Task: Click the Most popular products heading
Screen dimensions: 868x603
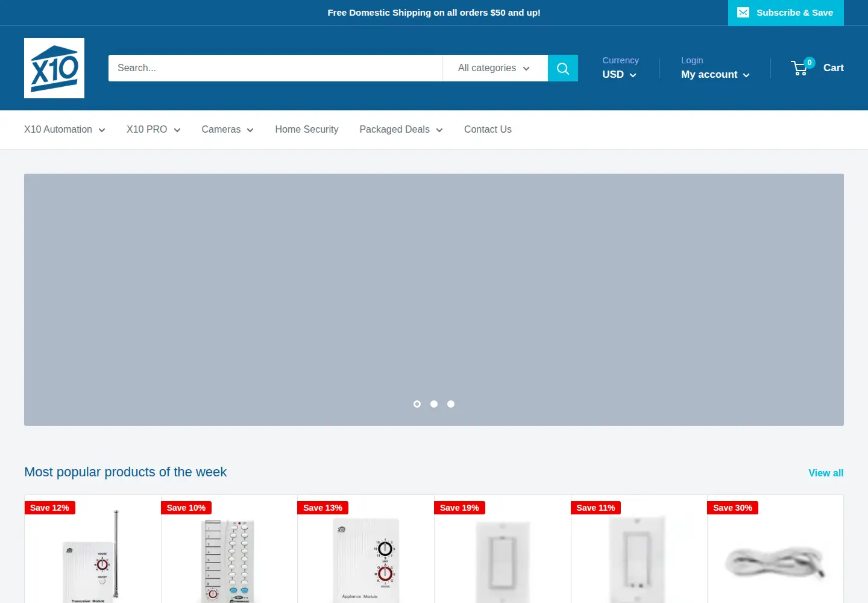Action: [x=125, y=472]
